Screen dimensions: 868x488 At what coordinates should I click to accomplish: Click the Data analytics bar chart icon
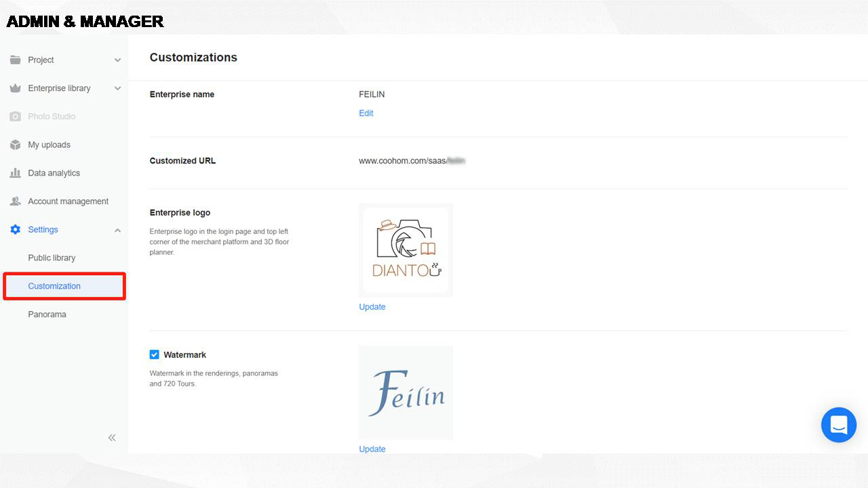click(15, 174)
